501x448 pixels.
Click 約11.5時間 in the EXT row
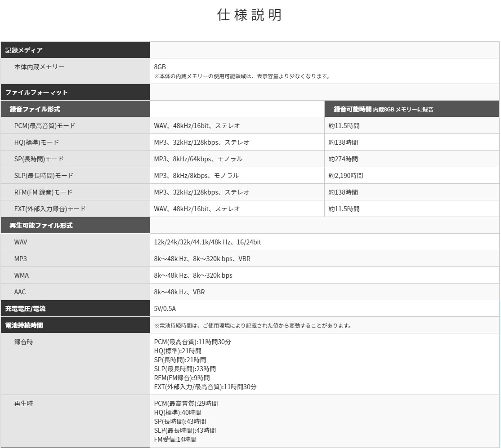[344, 209]
